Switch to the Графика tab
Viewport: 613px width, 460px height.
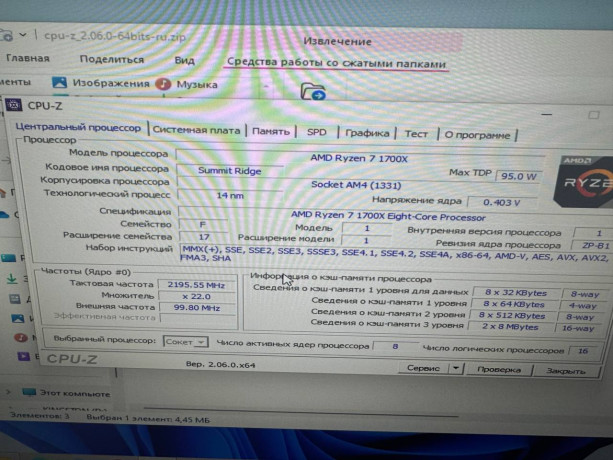click(367, 133)
